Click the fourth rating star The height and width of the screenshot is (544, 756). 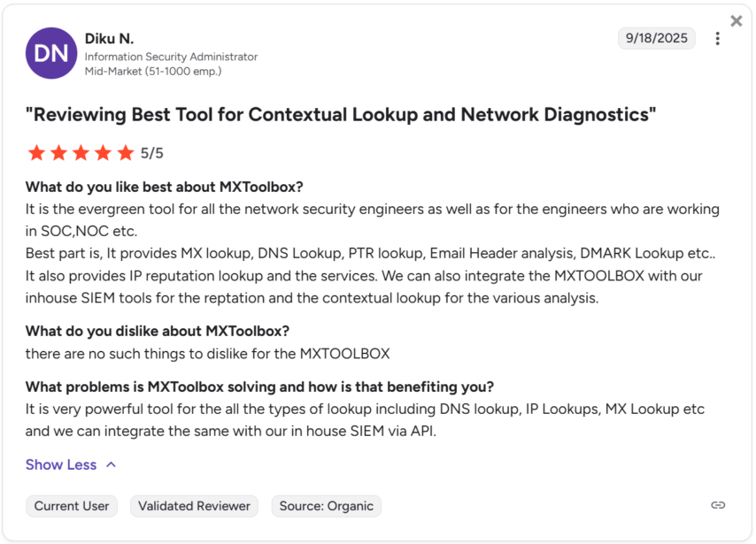103,153
